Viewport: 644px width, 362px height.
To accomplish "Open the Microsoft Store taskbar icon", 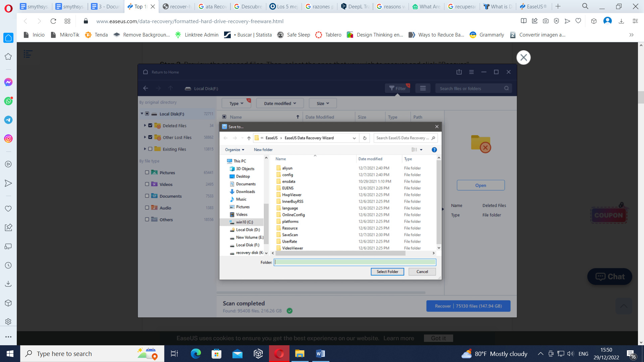I will (x=217, y=354).
